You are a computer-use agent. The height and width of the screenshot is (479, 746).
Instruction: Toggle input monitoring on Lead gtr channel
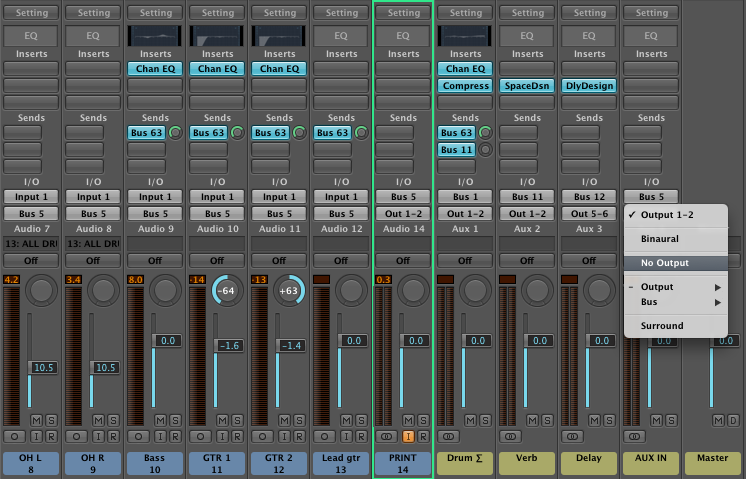point(346,436)
